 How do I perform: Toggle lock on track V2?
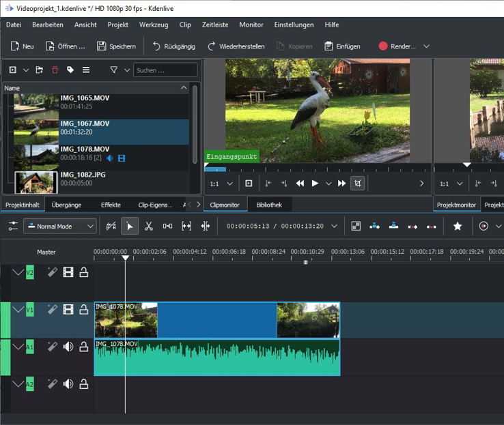click(84, 273)
